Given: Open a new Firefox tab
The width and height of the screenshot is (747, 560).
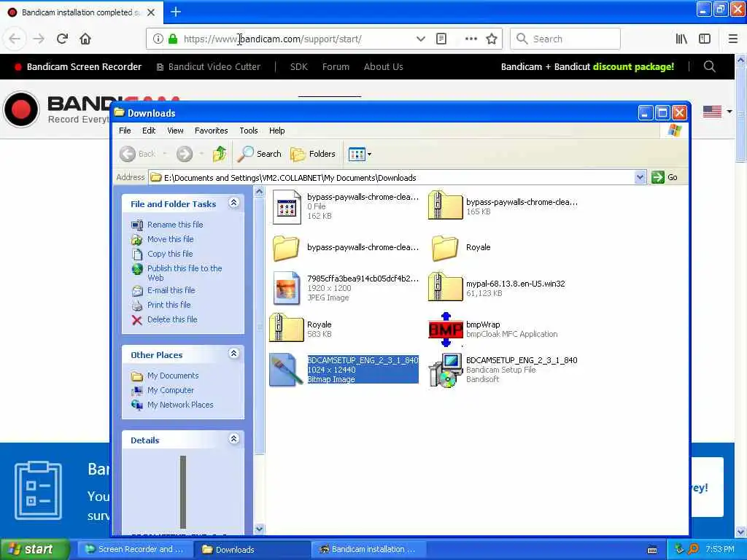Looking at the screenshot, I should click(176, 12).
